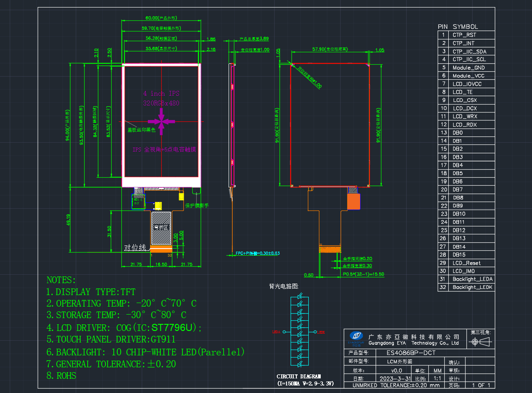532x393 pixels.
Task: Select the '7.GENERAL TOLERANCE:±0.20' note
Action: (x=111, y=364)
